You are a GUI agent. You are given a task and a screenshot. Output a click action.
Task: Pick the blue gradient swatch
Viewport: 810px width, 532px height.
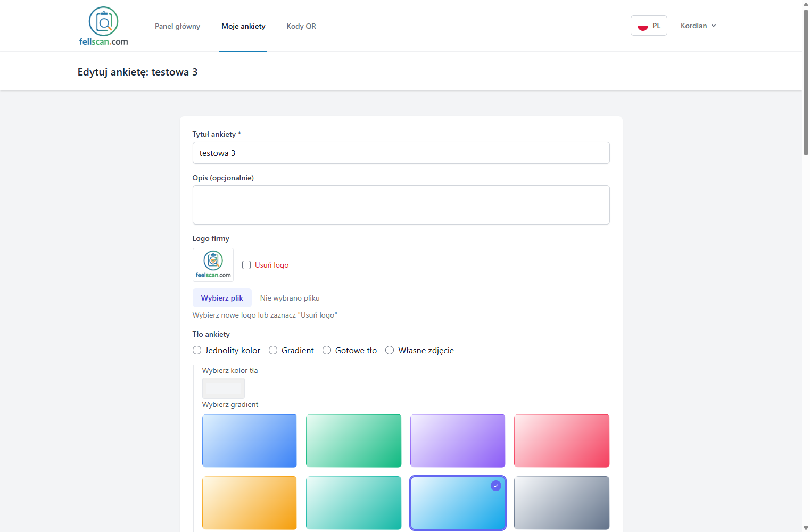(250, 440)
